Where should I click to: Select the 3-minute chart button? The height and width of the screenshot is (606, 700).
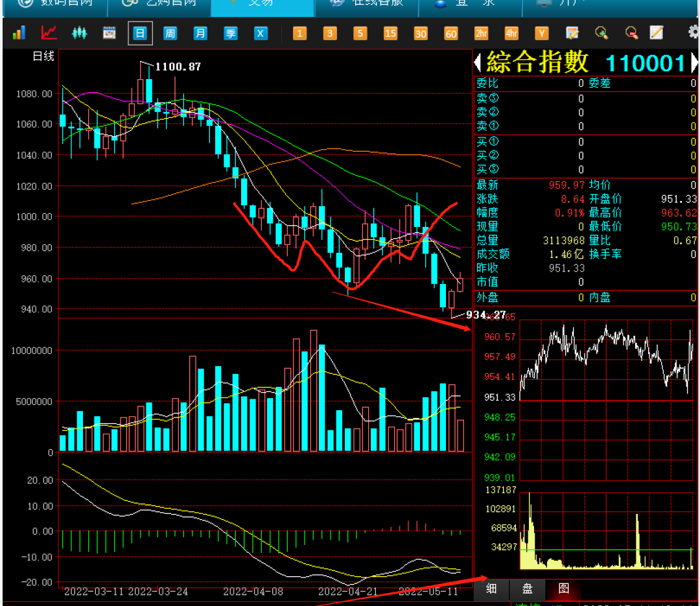pyautogui.click(x=330, y=34)
